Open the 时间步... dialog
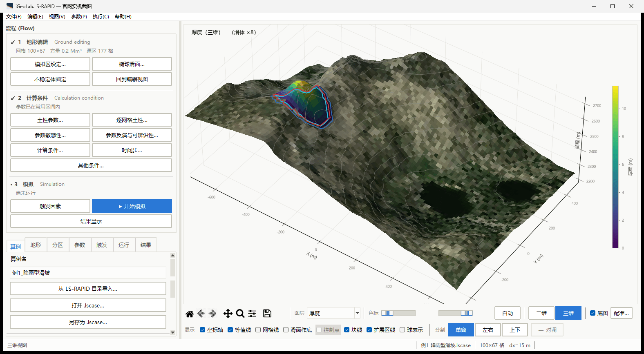 132,150
